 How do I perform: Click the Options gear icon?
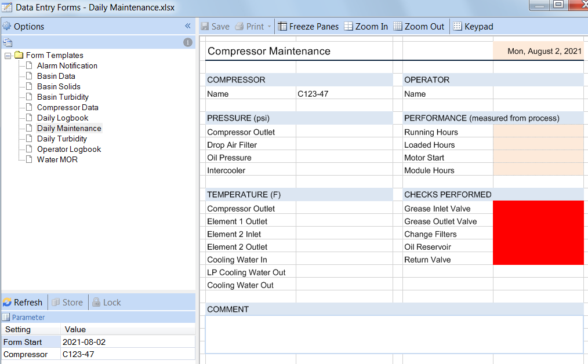click(7, 26)
